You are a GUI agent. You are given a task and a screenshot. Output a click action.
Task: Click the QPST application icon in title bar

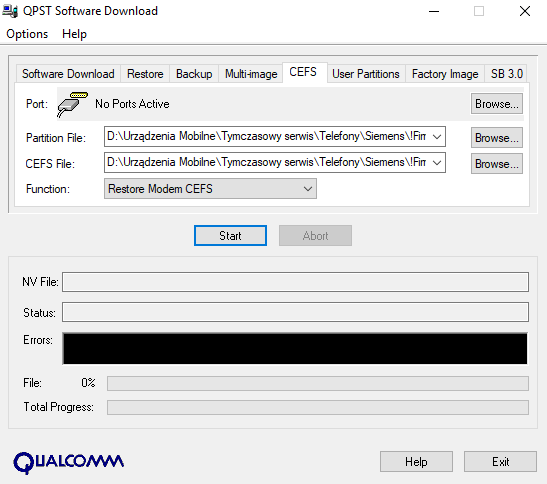10,11
